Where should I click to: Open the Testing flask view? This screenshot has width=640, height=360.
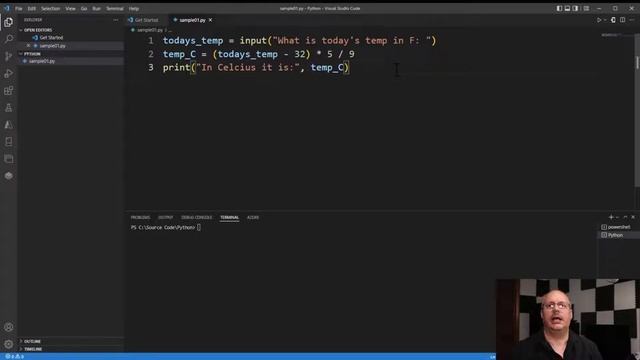click(x=9, y=108)
